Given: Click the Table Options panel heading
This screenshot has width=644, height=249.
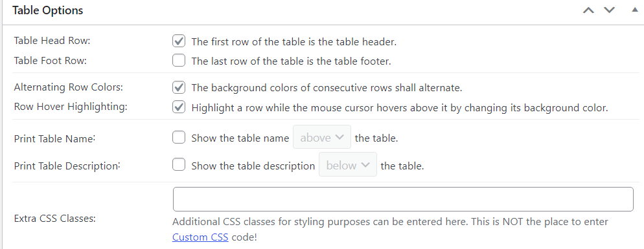Looking at the screenshot, I should point(48,10).
